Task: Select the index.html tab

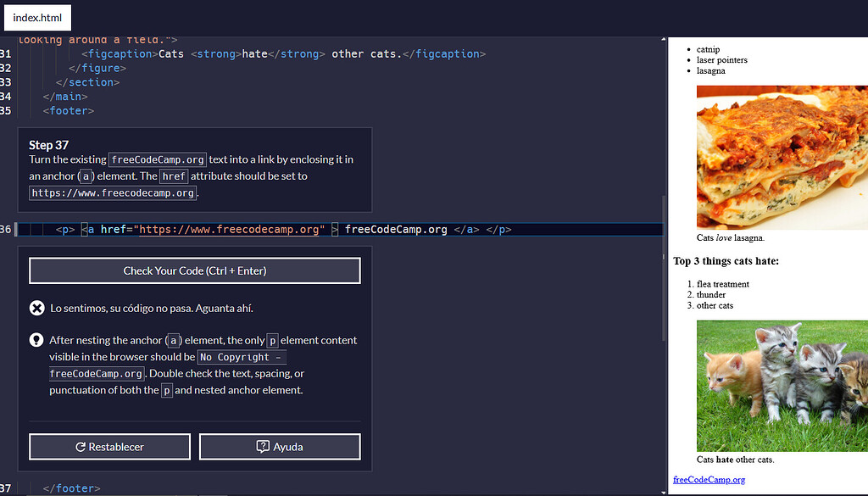Action: point(37,17)
